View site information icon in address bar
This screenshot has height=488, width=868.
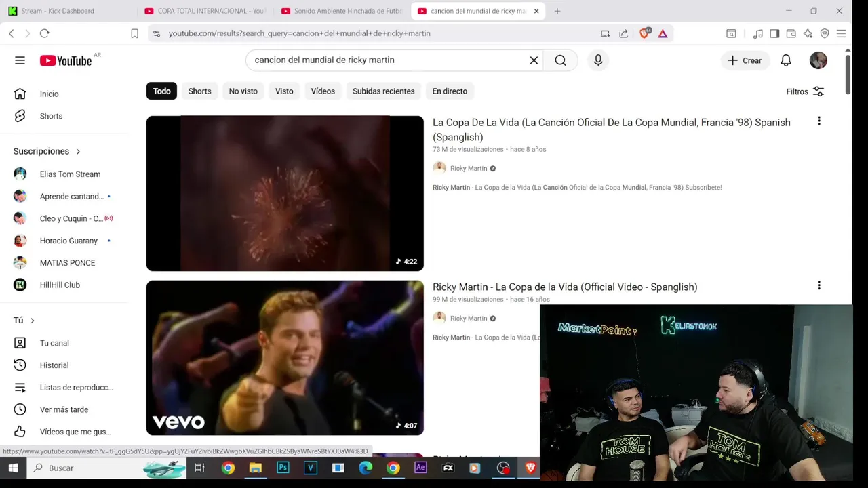(156, 33)
